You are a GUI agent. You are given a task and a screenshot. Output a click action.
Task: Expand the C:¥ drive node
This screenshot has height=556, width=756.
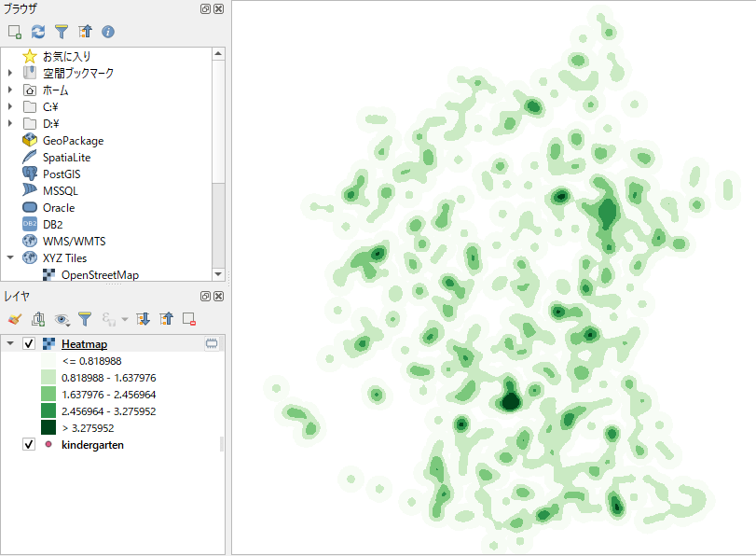click(10, 106)
